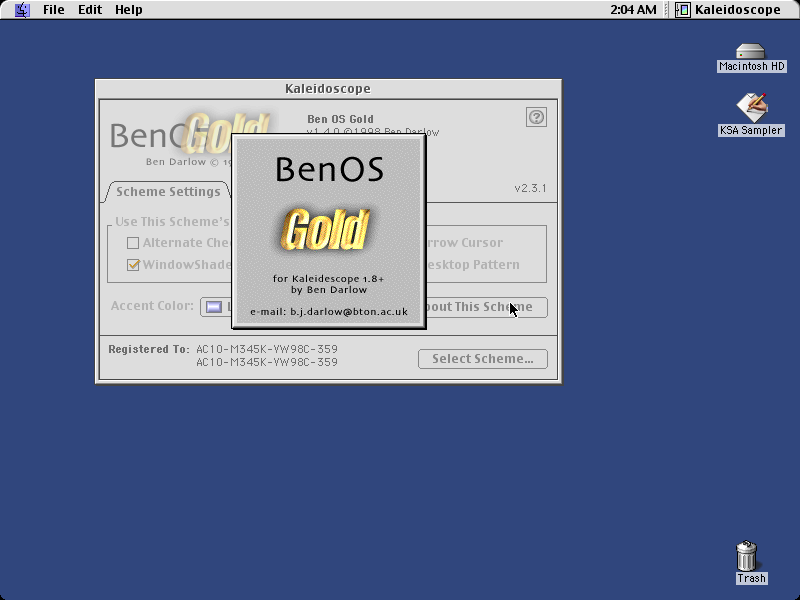The image size is (800, 600).
Task: Click the 2:04 AM menu bar clock
Action: [633, 10]
